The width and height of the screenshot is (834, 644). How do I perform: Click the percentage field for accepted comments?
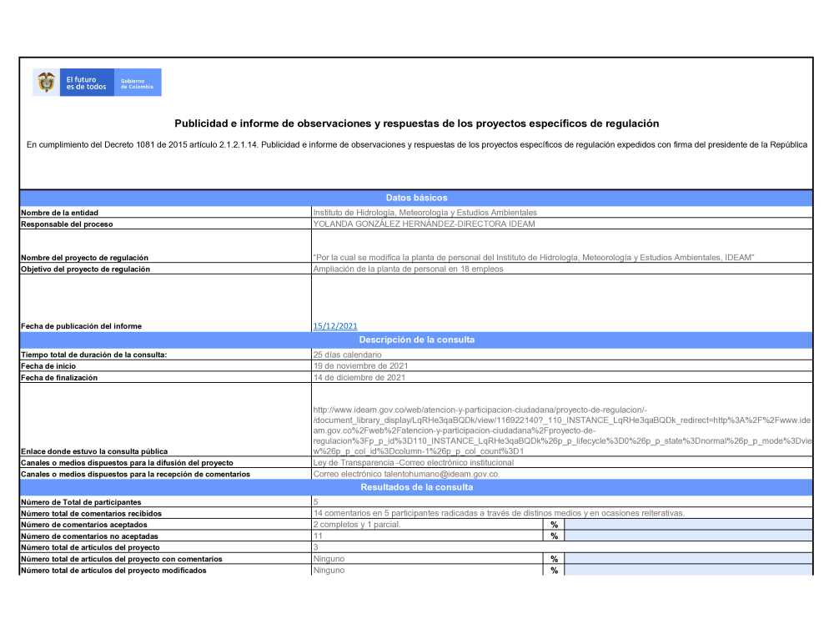(x=687, y=525)
